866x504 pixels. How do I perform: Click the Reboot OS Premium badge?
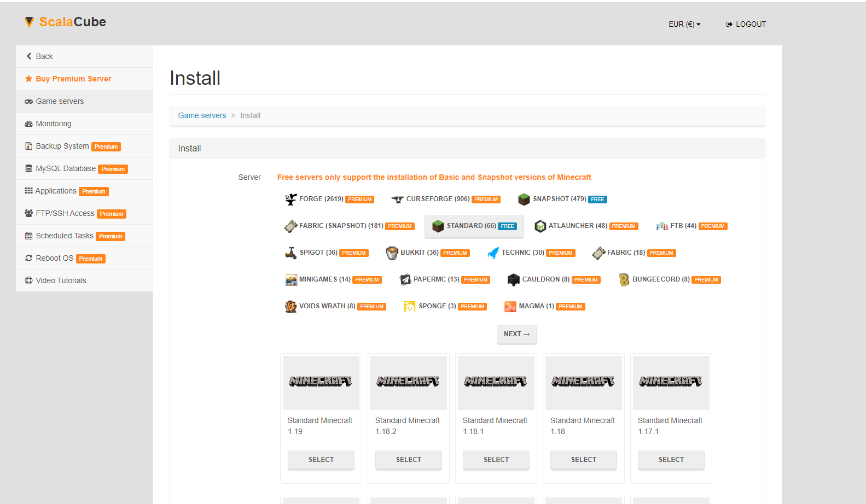(91, 259)
